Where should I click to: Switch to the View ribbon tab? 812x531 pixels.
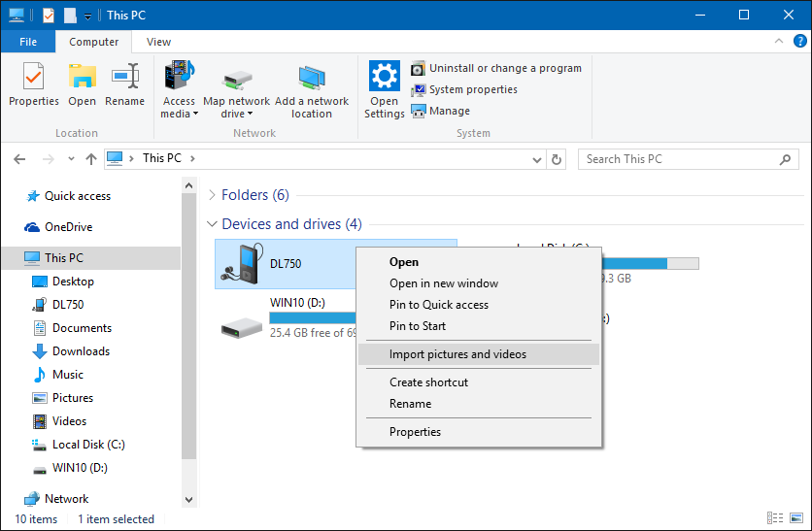[158, 42]
